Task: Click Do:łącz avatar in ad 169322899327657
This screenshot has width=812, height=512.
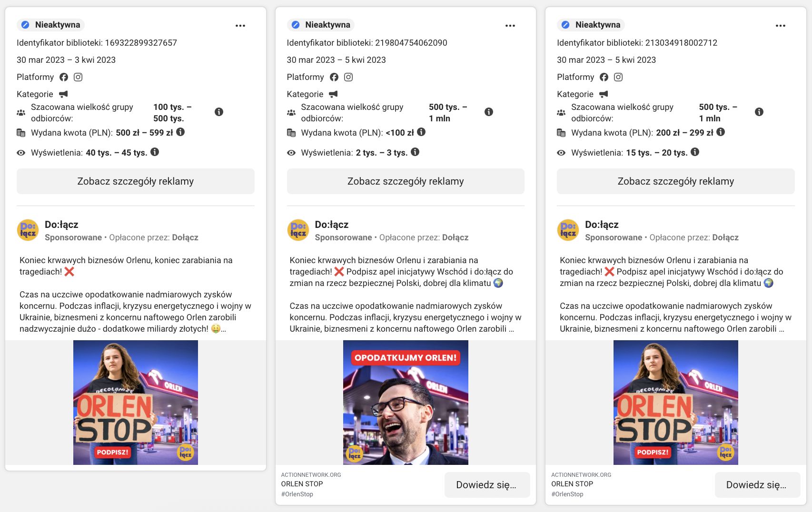Action: click(28, 230)
